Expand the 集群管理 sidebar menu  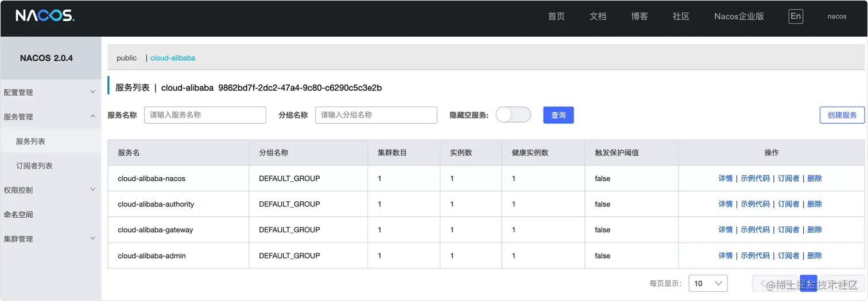click(x=50, y=239)
